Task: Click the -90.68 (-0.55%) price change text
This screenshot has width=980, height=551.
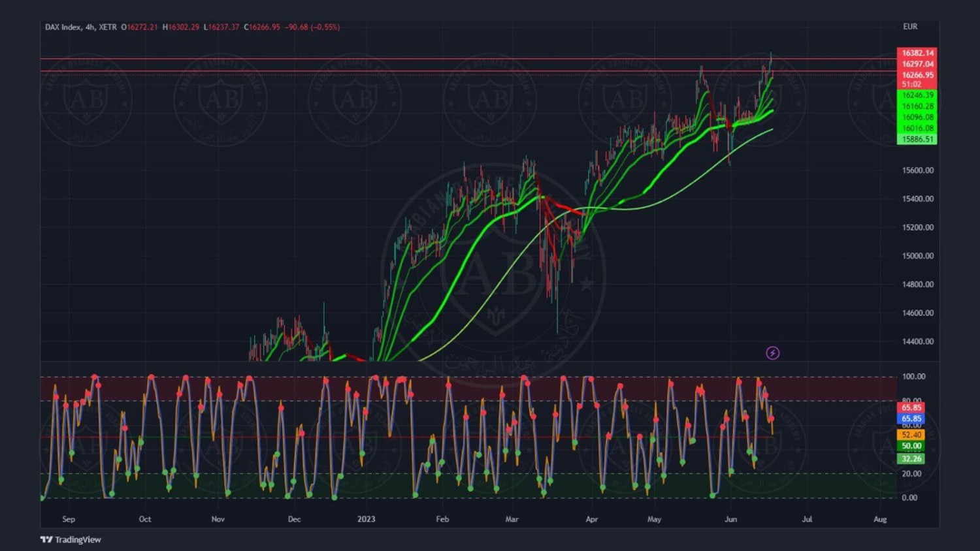Action: 312,27
